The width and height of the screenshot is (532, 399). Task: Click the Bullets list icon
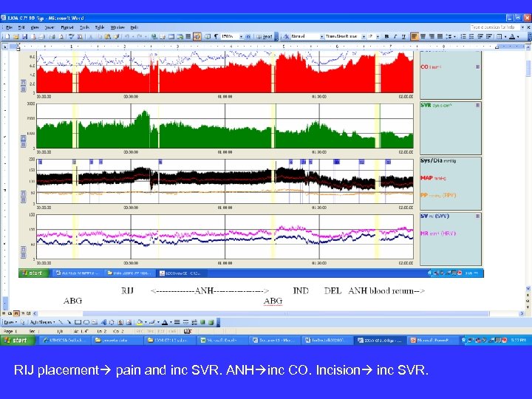(471, 36)
